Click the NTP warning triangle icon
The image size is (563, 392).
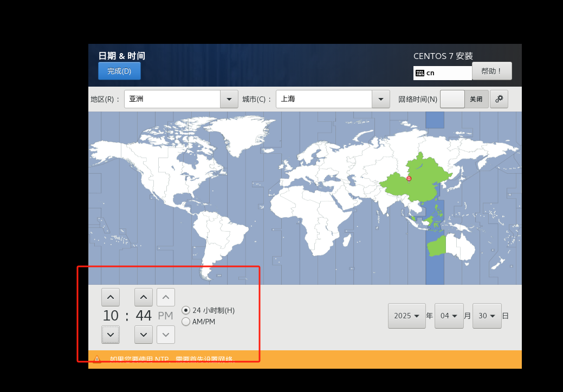pyautogui.click(x=97, y=359)
